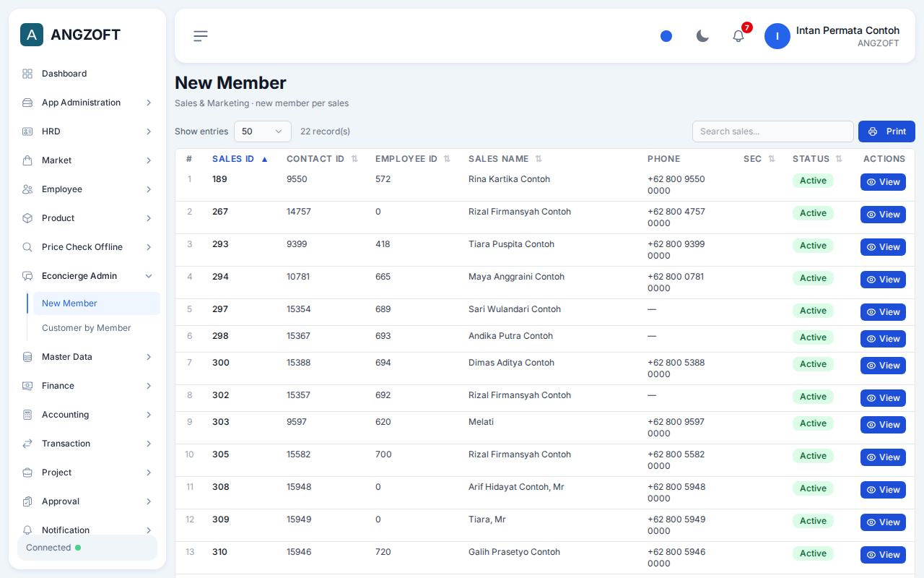Click the Print button
The image size is (924, 578).
[886, 131]
